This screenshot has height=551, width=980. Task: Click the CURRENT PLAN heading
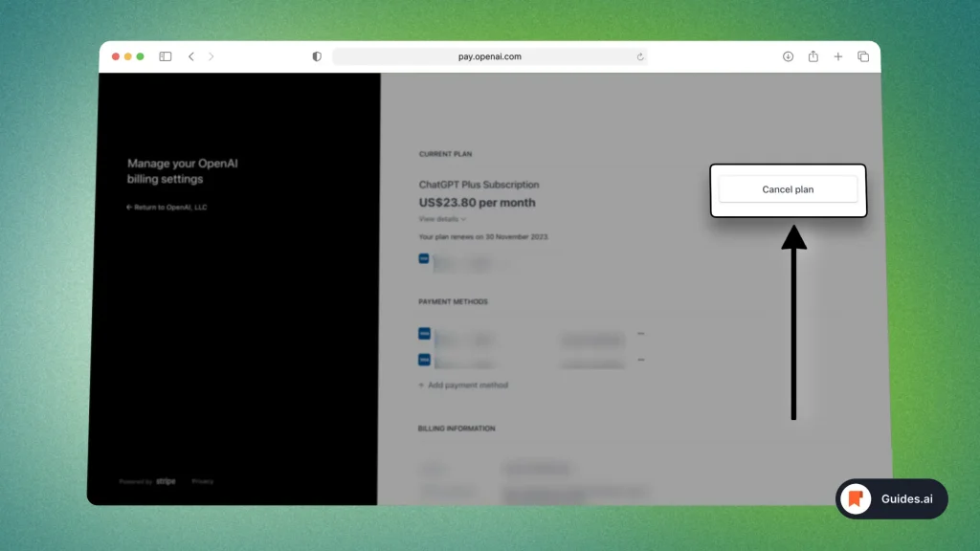pos(445,154)
